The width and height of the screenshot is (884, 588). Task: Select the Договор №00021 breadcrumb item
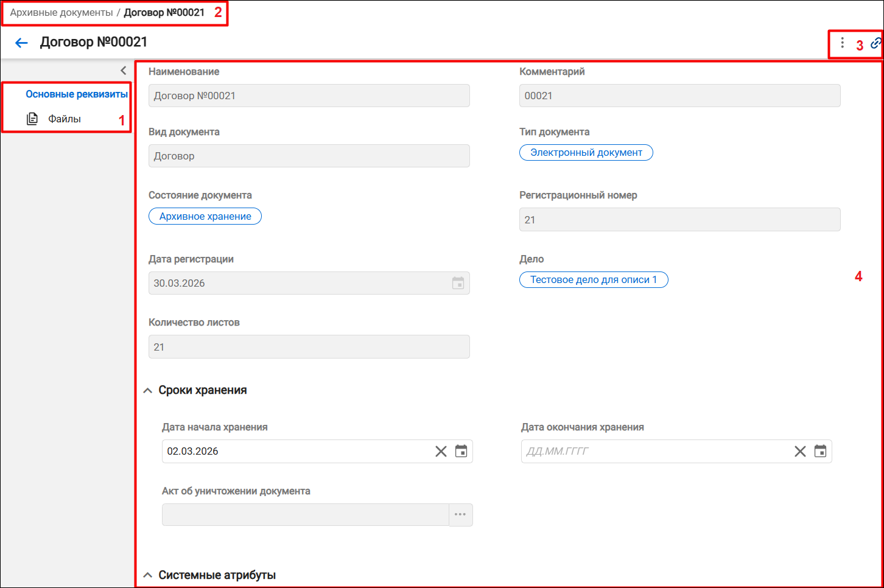tap(164, 13)
